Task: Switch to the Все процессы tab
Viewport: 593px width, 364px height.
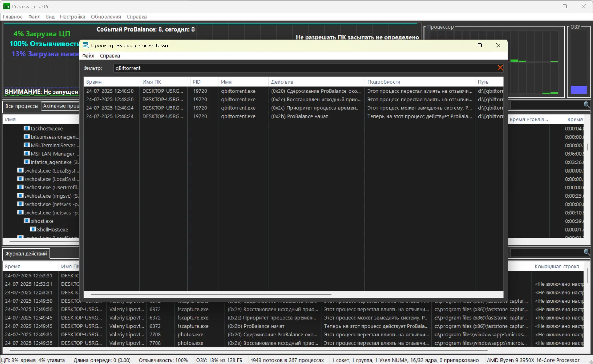Action: point(22,106)
